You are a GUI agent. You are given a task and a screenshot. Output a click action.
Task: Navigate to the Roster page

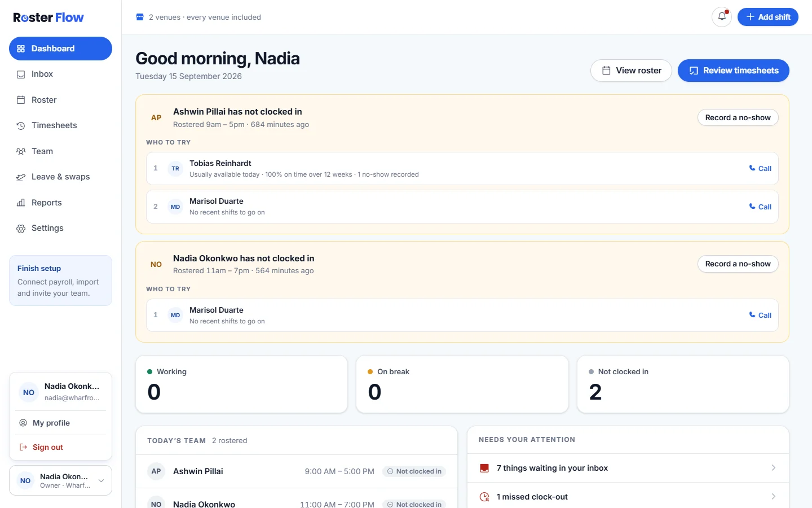pos(60,100)
